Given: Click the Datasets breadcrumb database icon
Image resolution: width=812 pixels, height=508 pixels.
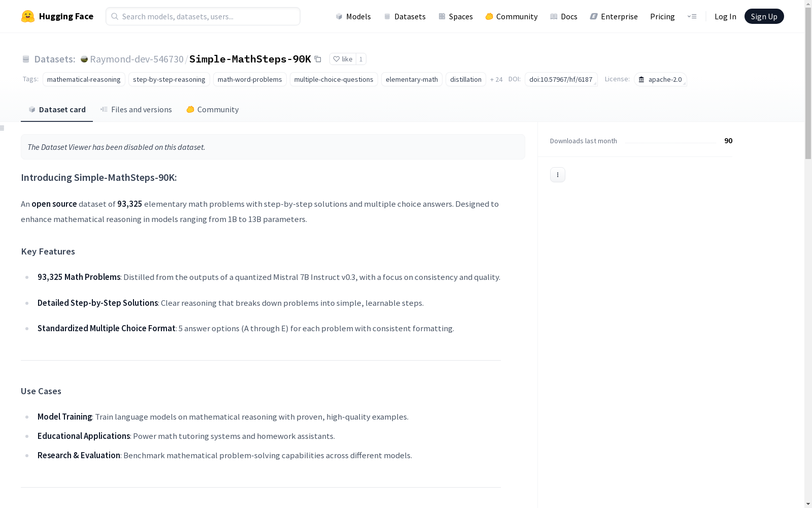Looking at the screenshot, I should [26, 59].
